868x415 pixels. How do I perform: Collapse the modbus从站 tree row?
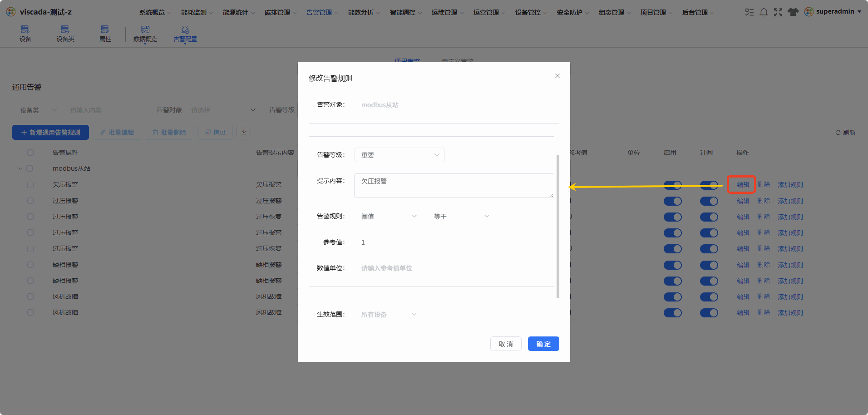(20, 168)
